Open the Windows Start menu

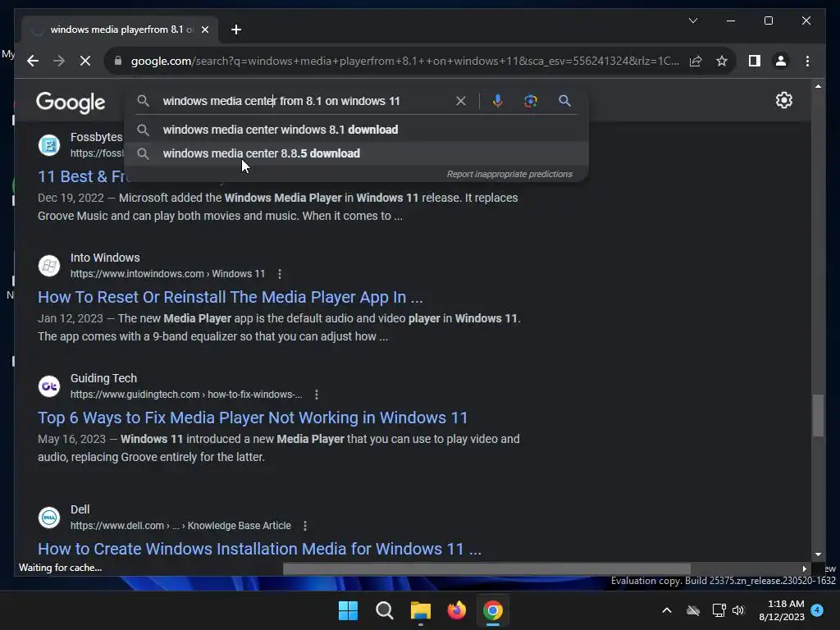click(x=348, y=610)
